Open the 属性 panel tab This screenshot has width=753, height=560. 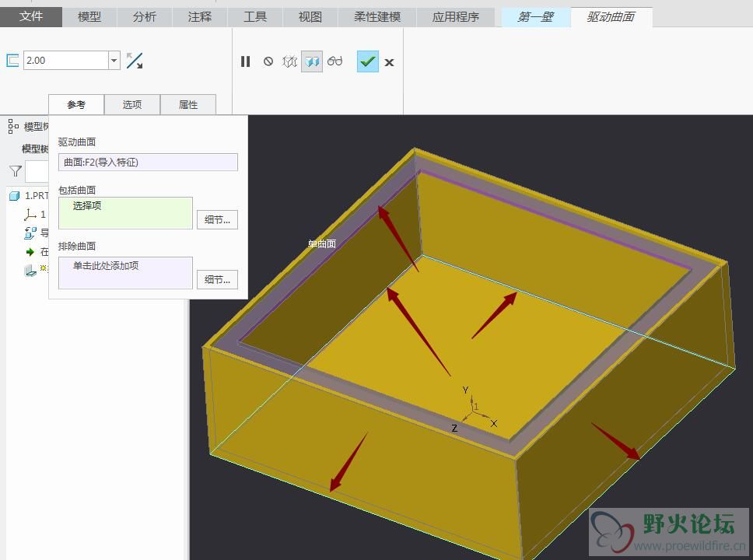click(x=188, y=104)
